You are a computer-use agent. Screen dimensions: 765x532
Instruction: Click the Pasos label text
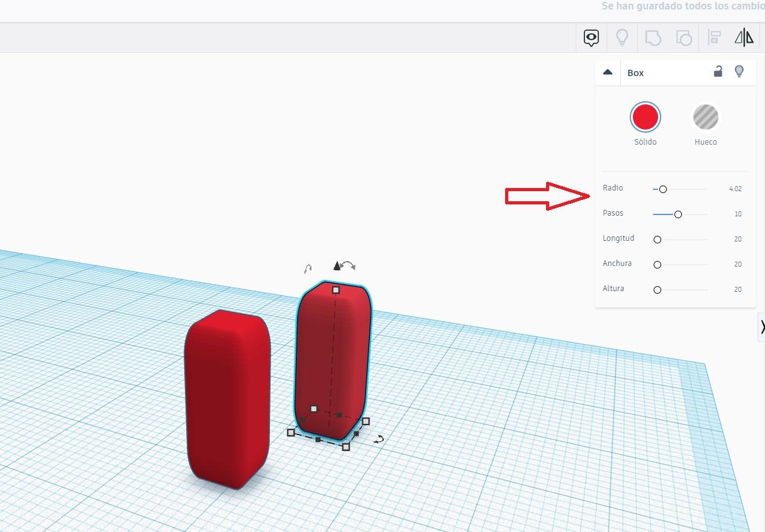click(613, 213)
